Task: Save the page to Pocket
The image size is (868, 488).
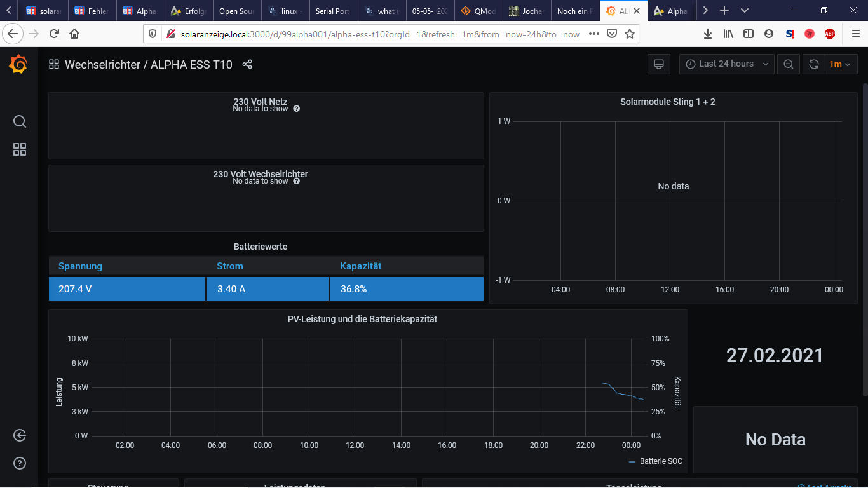Action: (611, 34)
